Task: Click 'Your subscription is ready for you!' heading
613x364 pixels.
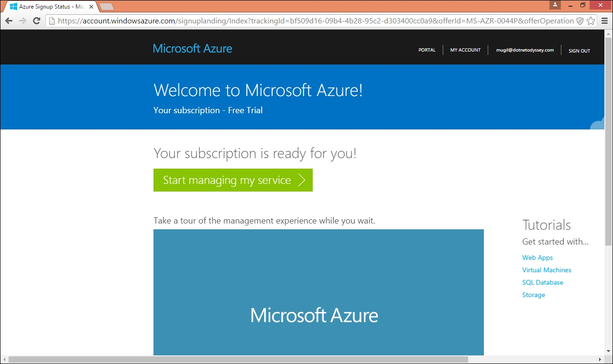Action: click(255, 153)
